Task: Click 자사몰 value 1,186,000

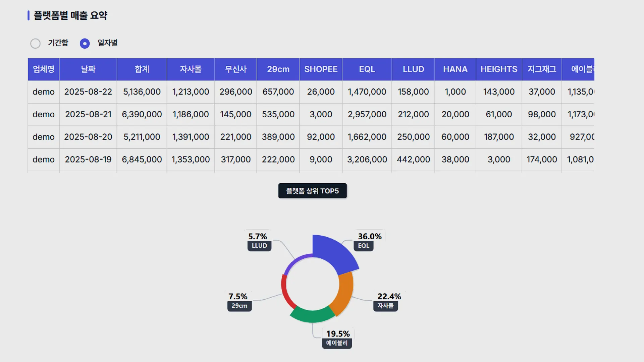Action: 191,114
